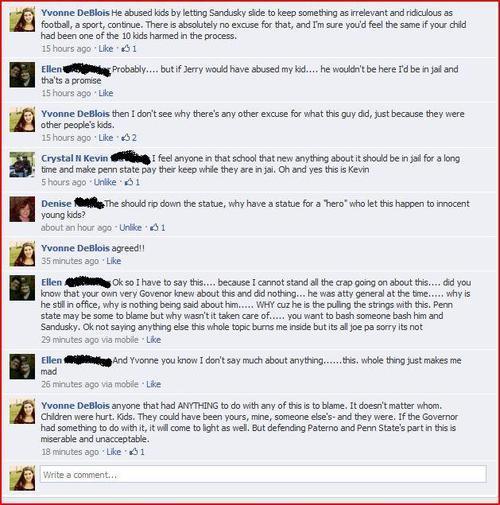Unlike Denise's comment about the statue
500x505 pixels.
131,228
